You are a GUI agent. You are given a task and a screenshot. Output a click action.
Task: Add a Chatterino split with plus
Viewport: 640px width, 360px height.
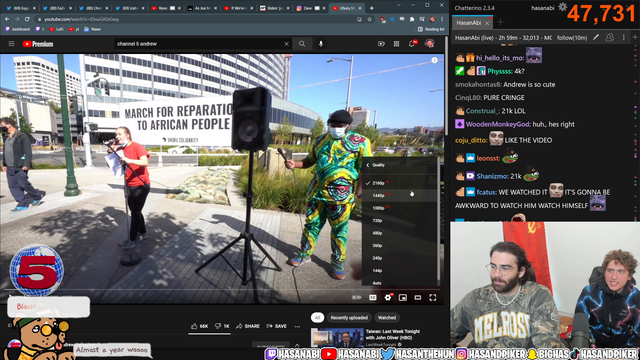tap(635, 38)
